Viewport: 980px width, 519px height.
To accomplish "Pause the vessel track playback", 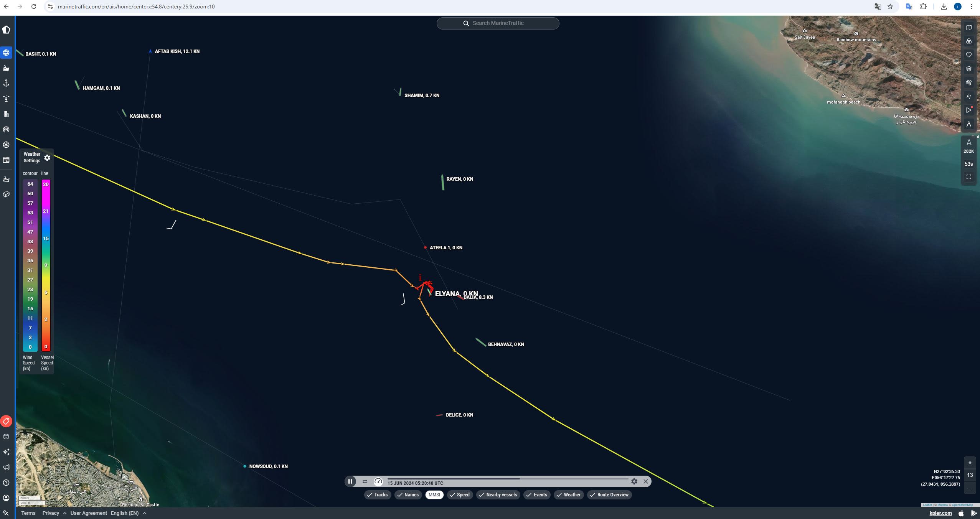I will 350,481.
